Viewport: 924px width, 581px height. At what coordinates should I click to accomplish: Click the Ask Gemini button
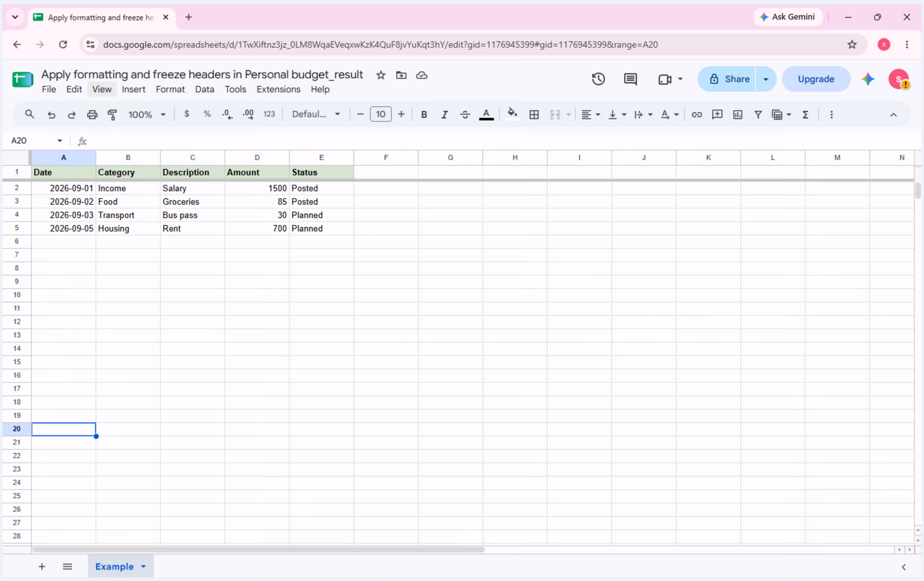787,17
